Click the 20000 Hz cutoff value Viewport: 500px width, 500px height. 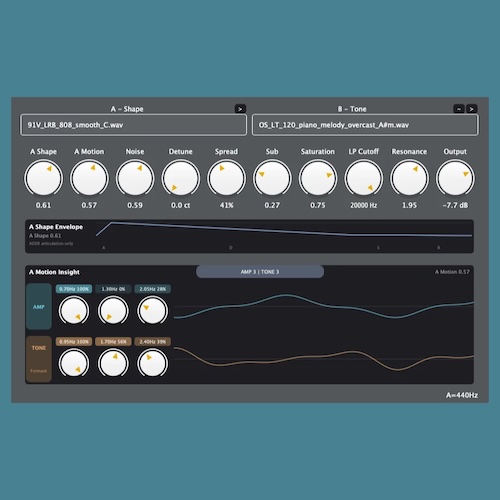click(364, 205)
